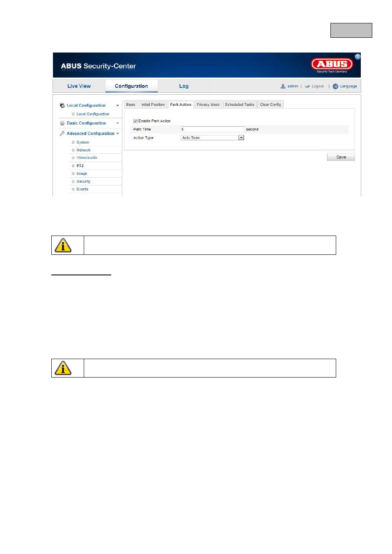Click the admin username link
The height and width of the screenshot is (554, 392).
[293, 86]
